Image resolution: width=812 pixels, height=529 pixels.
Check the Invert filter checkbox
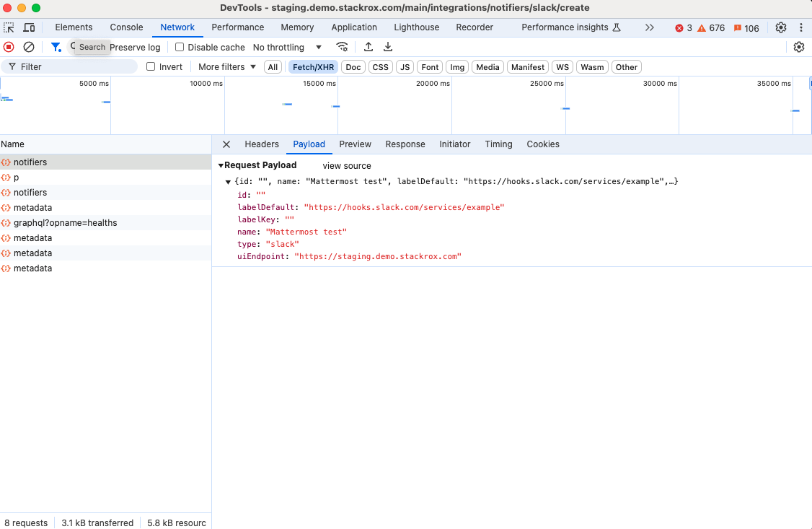(x=151, y=67)
